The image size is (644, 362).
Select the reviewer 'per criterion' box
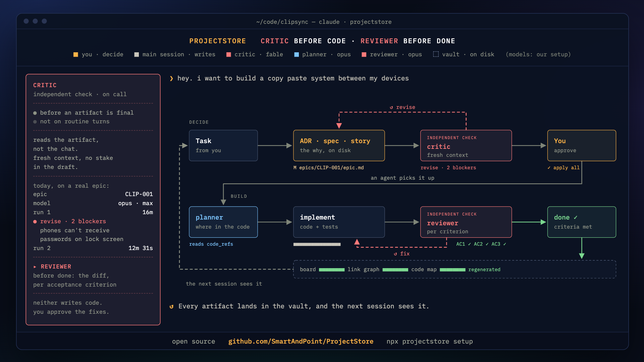pos(466,222)
